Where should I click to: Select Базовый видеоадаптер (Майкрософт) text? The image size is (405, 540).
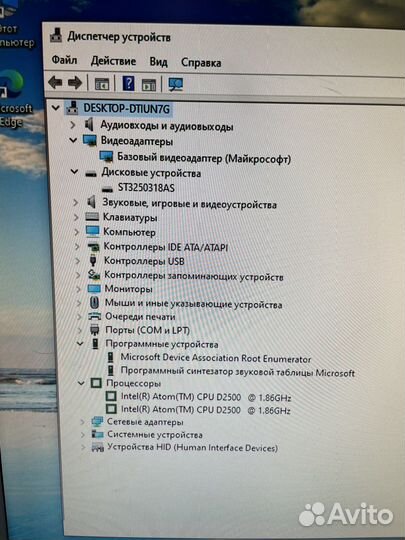pyautogui.click(x=204, y=158)
